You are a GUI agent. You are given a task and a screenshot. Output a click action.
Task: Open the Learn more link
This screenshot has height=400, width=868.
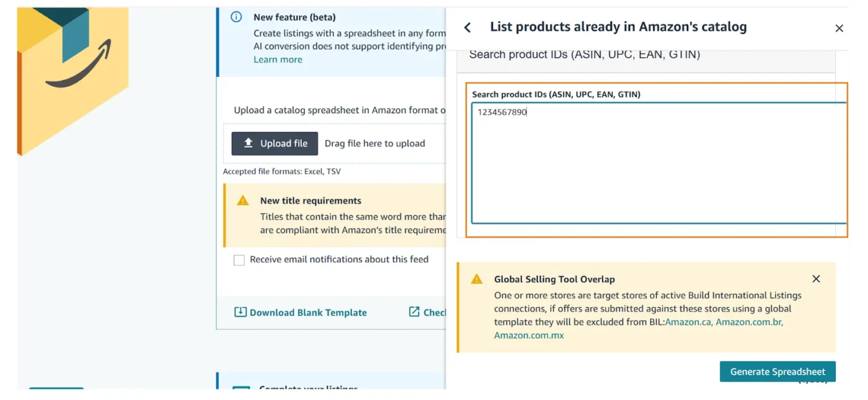point(278,60)
